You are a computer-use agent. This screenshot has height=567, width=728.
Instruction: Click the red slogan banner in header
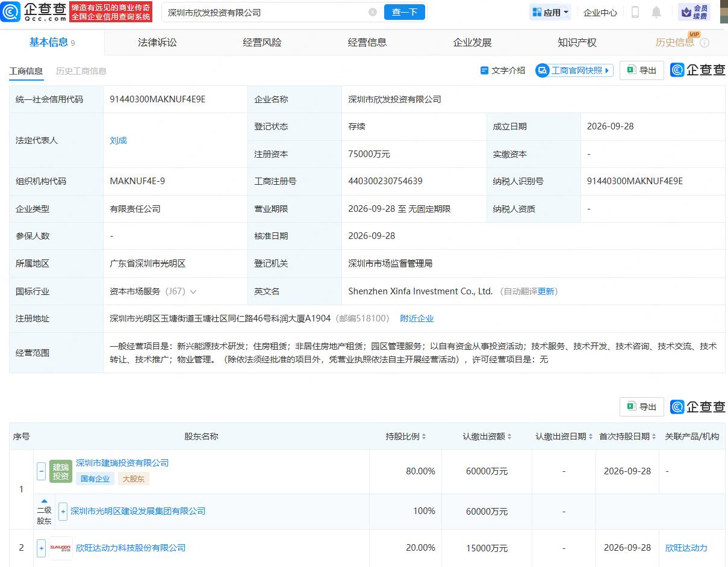(111, 12)
